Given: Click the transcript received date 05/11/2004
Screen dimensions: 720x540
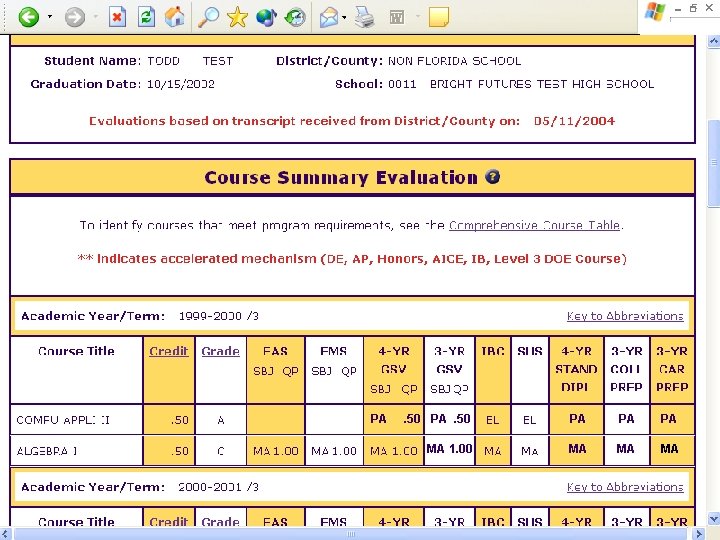Looking at the screenshot, I should 574,121.
